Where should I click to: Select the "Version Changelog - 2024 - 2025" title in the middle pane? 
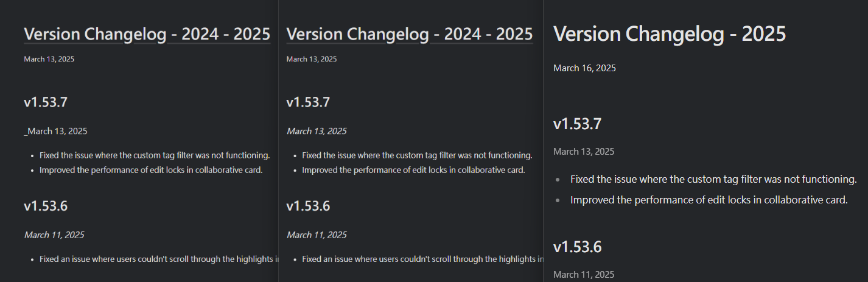coord(410,34)
